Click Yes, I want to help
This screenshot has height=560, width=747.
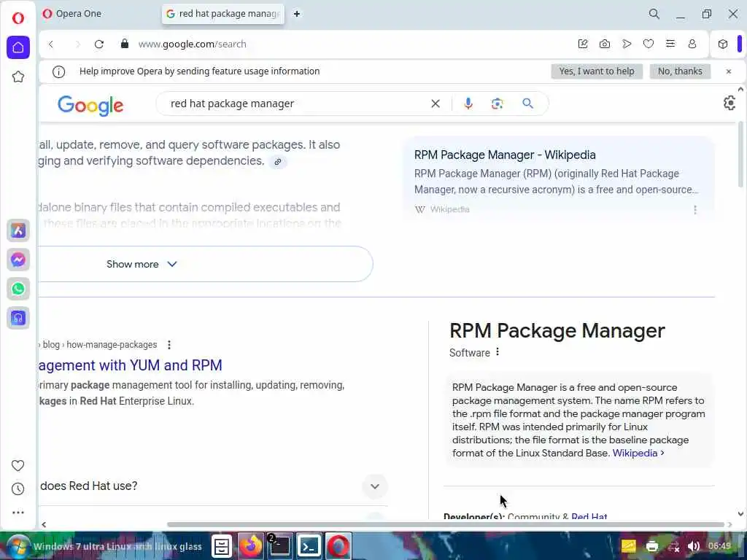point(597,71)
